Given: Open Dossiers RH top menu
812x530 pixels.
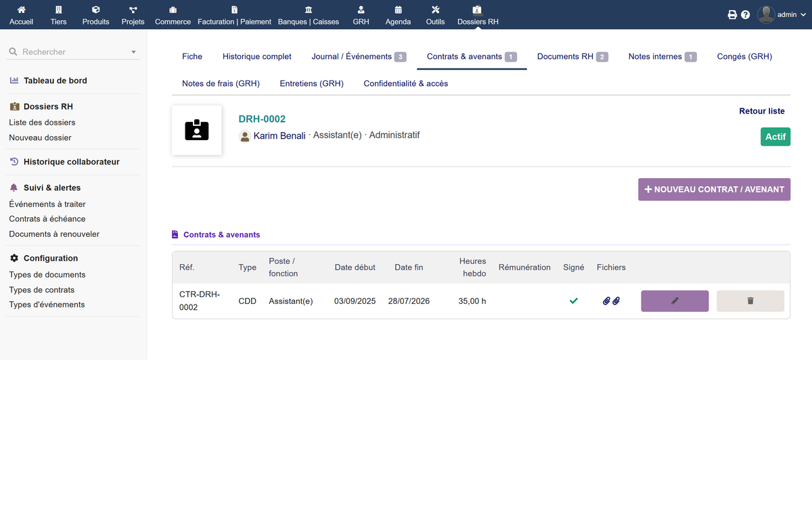Looking at the screenshot, I should tap(478, 15).
